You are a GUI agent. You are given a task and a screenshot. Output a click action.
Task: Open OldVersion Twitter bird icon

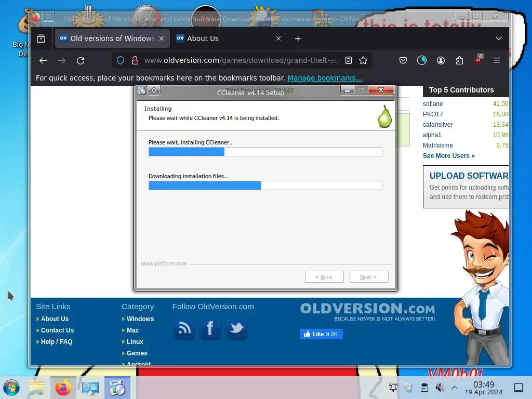coord(236,328)
